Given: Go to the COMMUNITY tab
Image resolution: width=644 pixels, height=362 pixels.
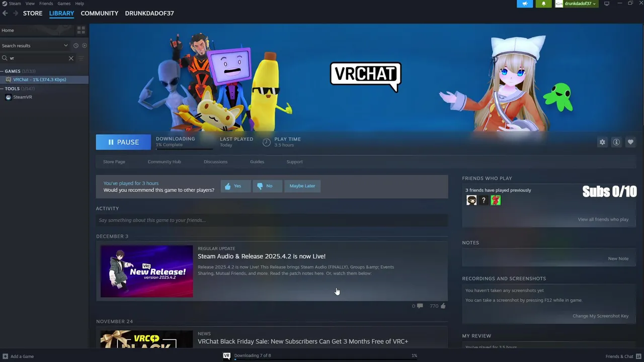Looking at the screenshot, I should 100,13.
